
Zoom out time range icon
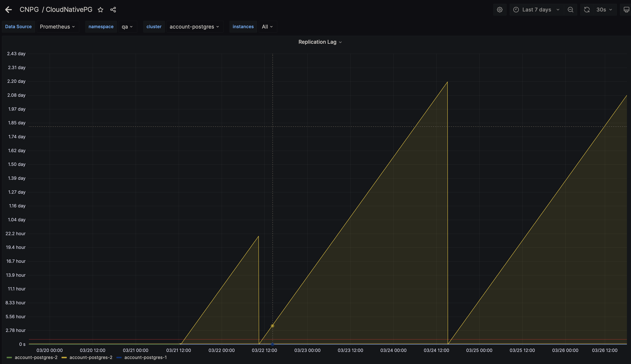[570, 10]
